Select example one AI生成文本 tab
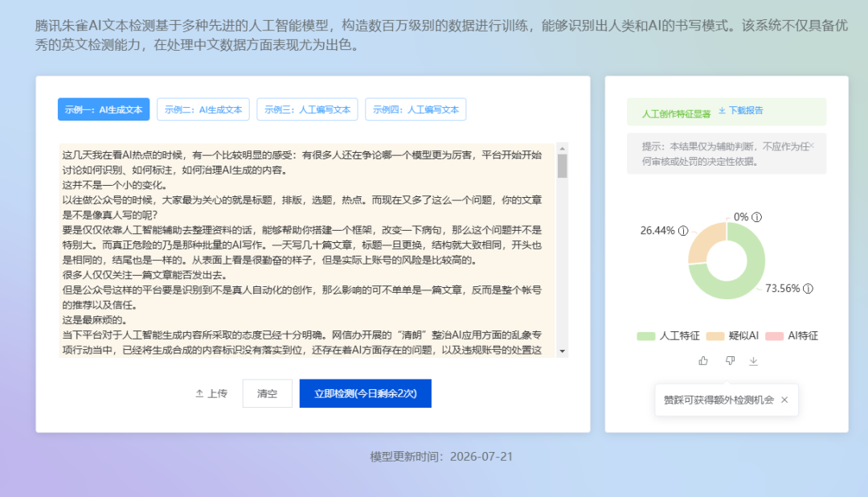Viewport: 868px width, 497px height. 104,109
